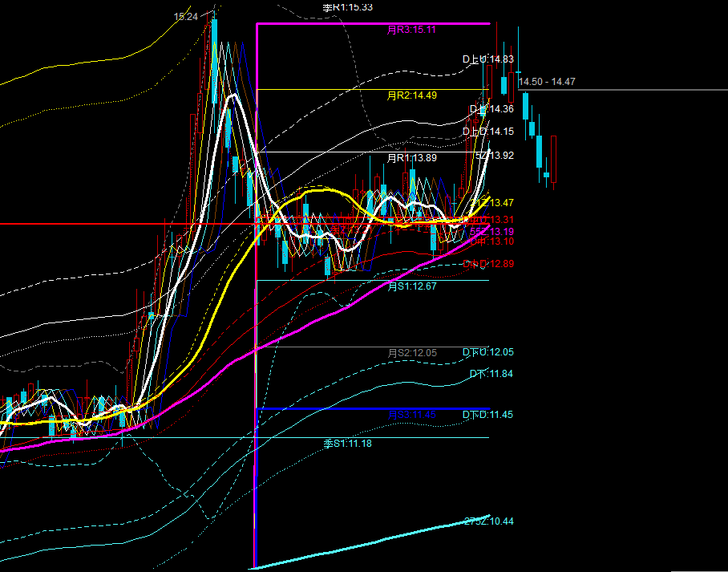Image resolution: width=728 pixels, height=572 pixels.
Task: Click the red 'D中U:13.31' label
Action: click(488, 220)
